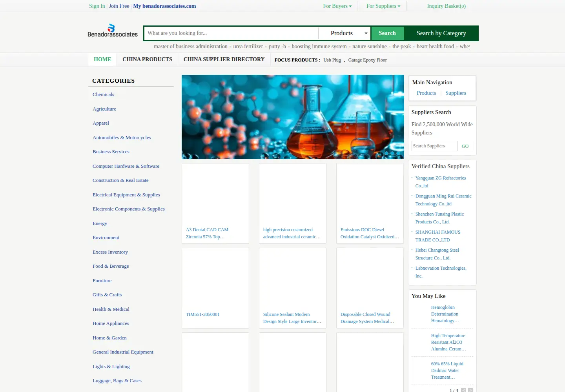Open the Food & Beverage category
The width and height of the screenshot is (565, 392).
tap(111, 266)
